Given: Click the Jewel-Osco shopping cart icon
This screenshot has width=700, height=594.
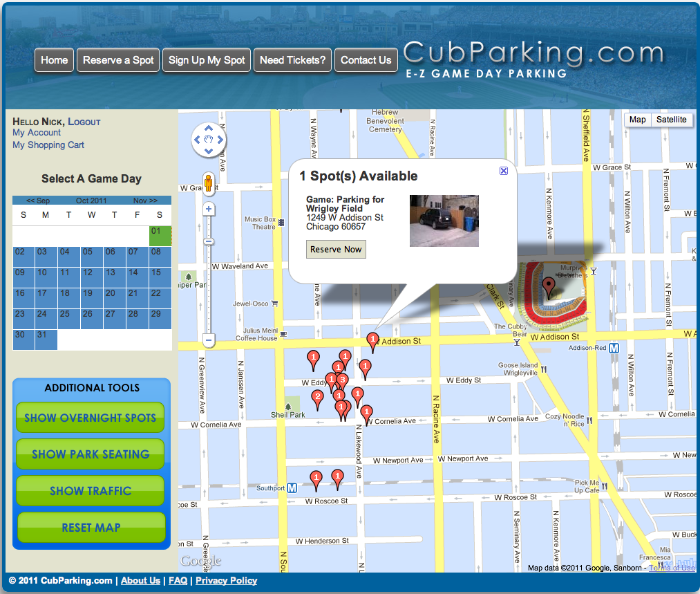Looking at the screenshot, I should [x=274, y=304].
